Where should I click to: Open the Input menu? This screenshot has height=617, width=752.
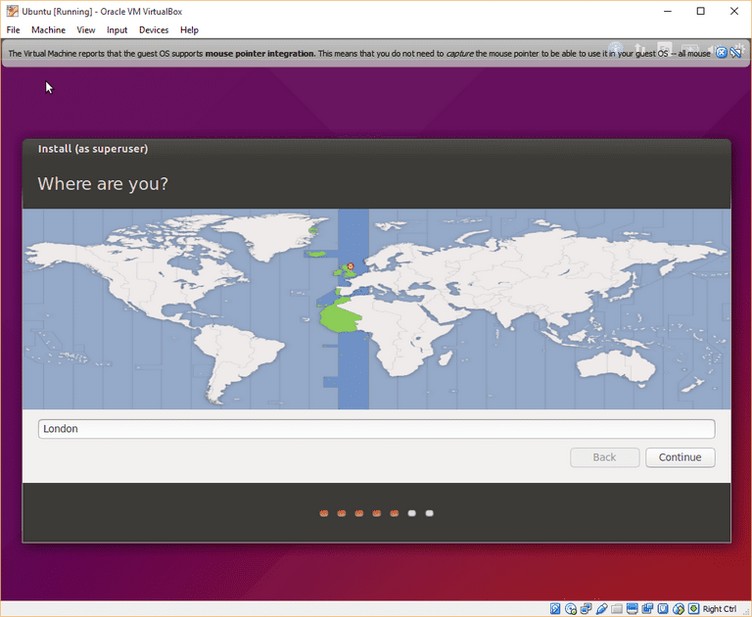tap(117, 30)
